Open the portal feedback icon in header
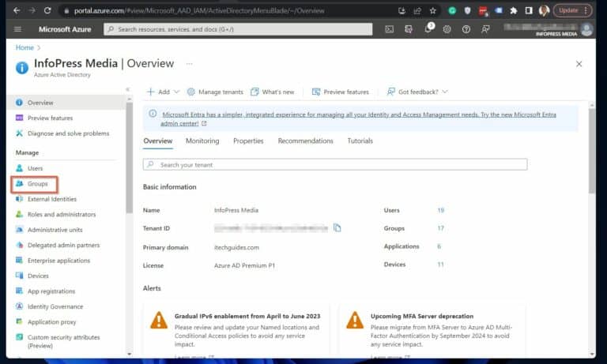This screenshot has width=607, height=364. pyautogui.click(x=485, y=29)
